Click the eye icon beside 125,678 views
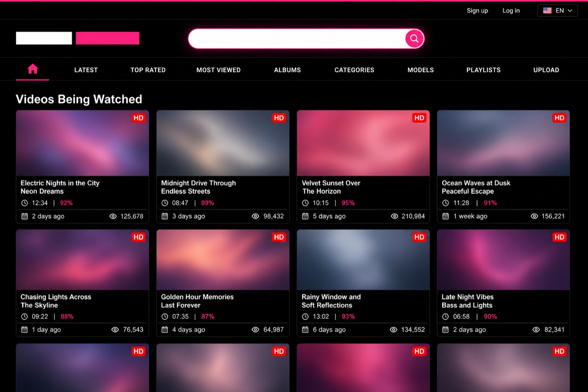The width and height of the screenshot is (588, 392). click(113, 216)
